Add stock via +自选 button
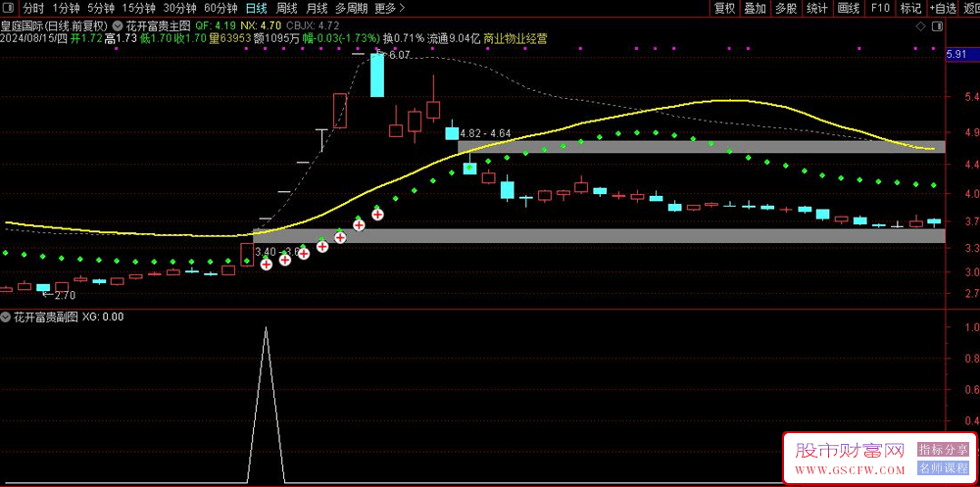Image resolution: width=980 pixels, height=487 pixels. point(943,8)
